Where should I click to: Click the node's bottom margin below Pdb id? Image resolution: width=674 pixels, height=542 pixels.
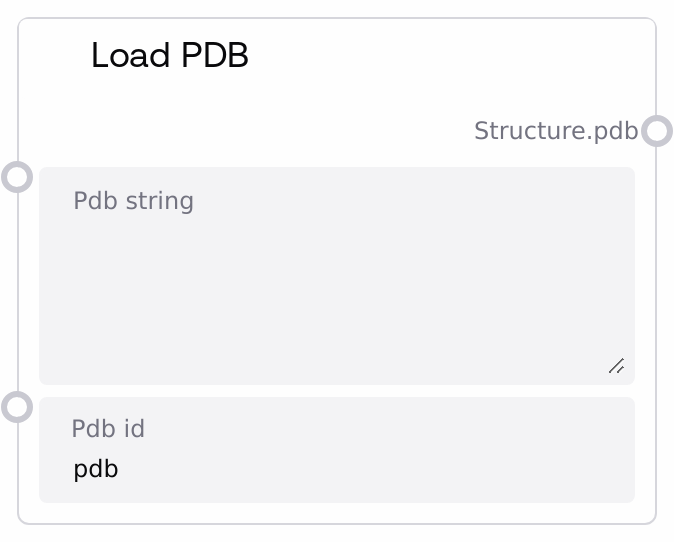[336, 512]
